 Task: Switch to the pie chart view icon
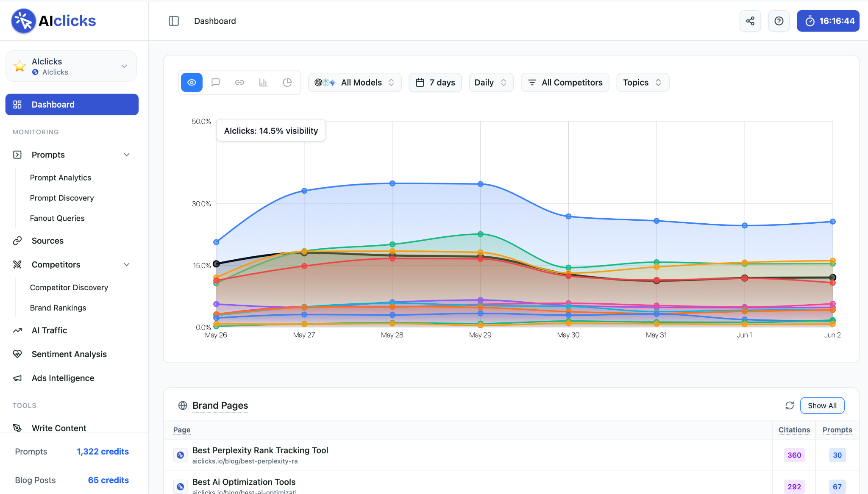(287, 82)
